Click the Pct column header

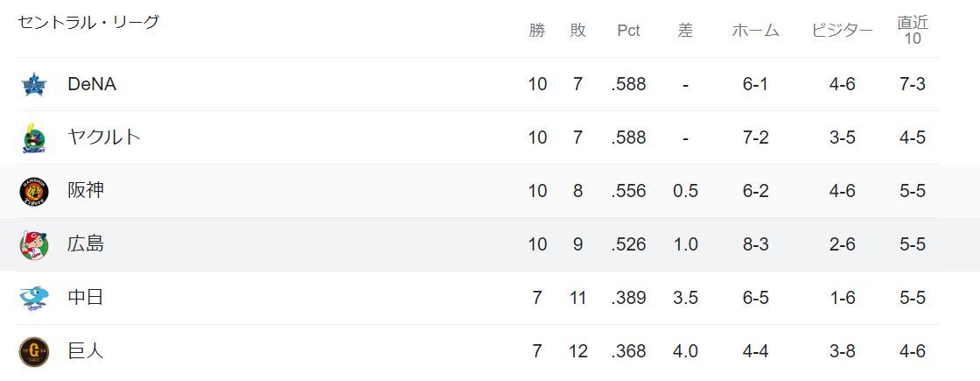(x=628, y=31)
